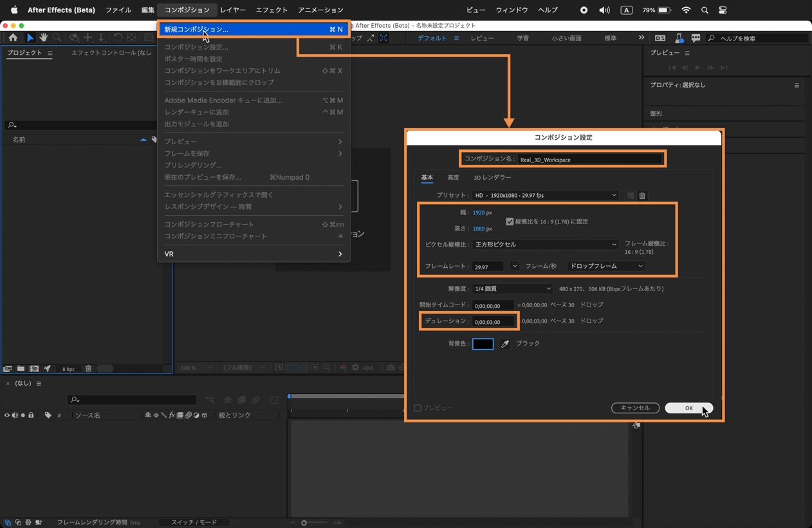Open the feedback speech bubble icon

(x=696, y=39)
